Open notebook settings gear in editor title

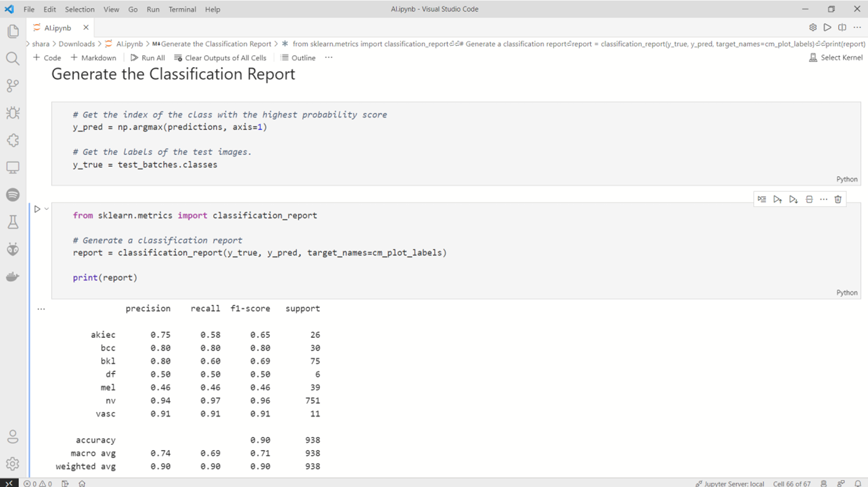pos(813,27)
